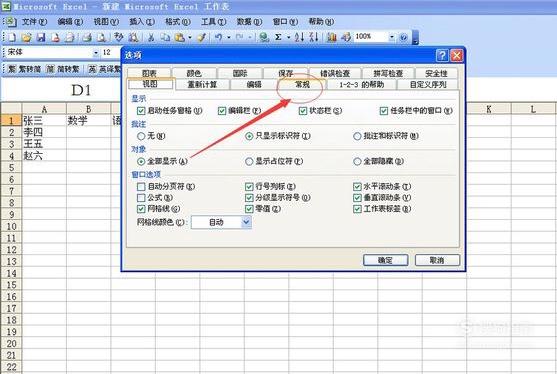The height and width of the screenshot is (374, 557).
Task: Open the Chart Wizard icon
Action: point(331,37)
